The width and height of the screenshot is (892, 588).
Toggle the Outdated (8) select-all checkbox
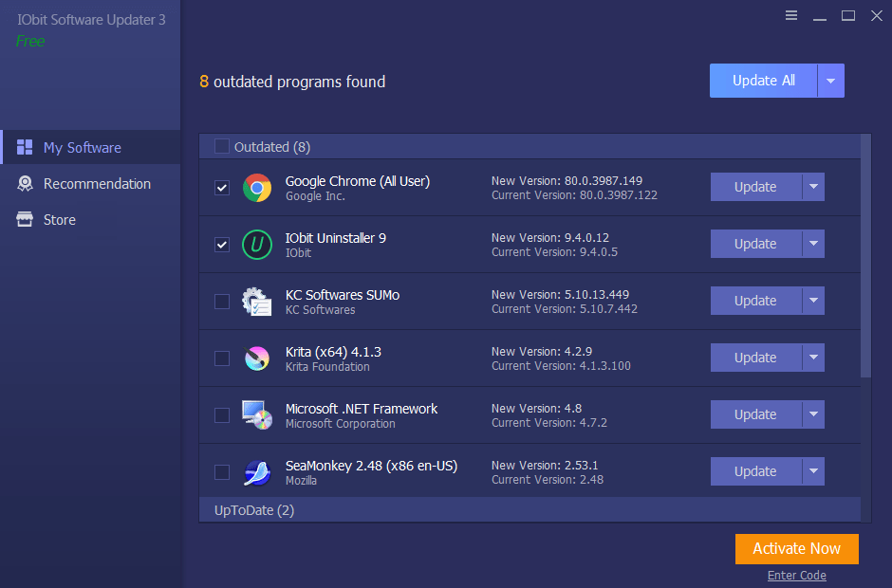tap(222, 147)
